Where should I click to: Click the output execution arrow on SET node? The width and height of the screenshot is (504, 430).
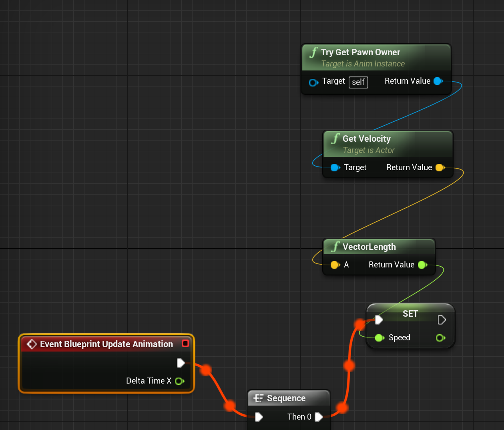coord(442,319)
